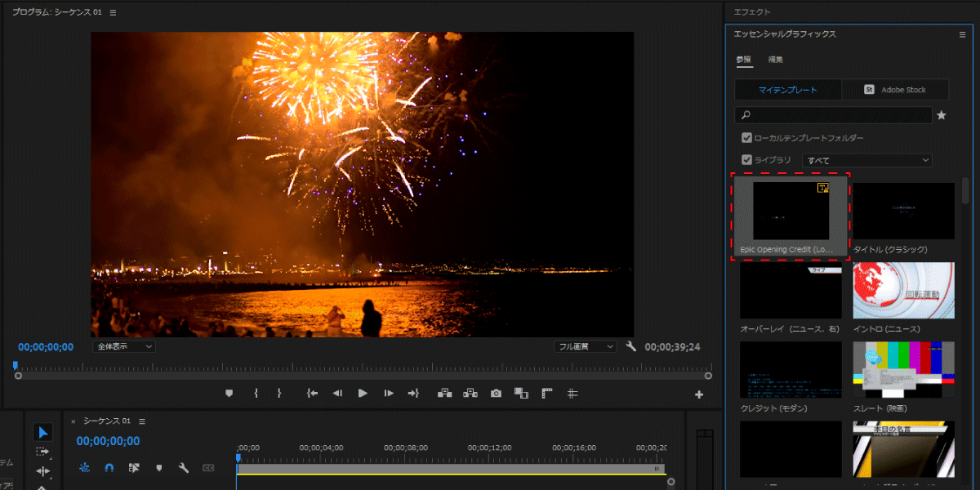This screenshot has height=490, width=980.
Task: Toggle the rulers display in the Program monitor
Action: click(547, 393)
